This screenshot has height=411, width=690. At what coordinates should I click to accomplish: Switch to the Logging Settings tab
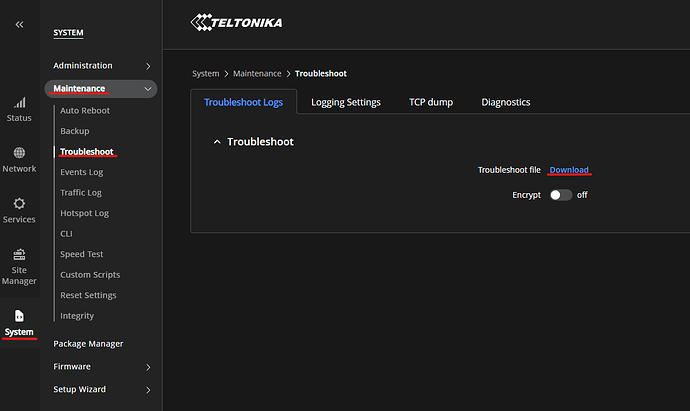click(x=346, y=102)
